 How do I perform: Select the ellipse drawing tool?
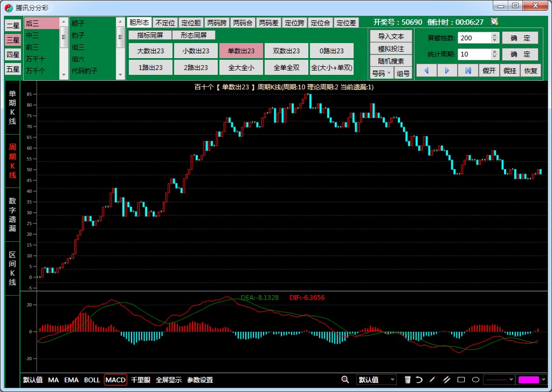pyautogui.click(x=475, y=380)
